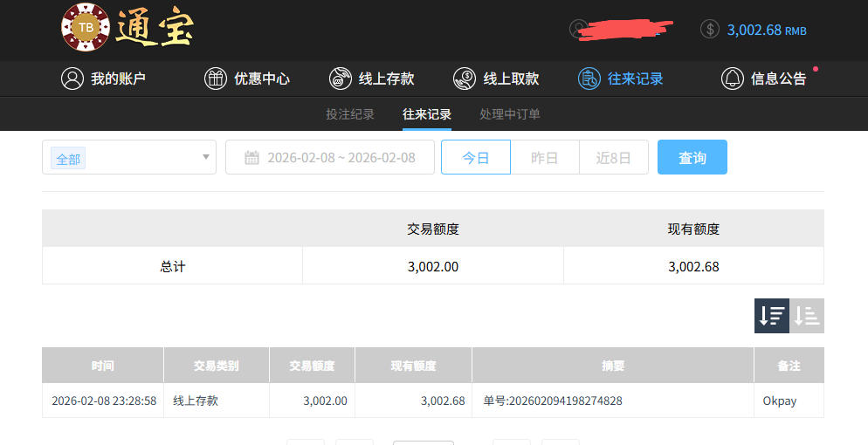Select the 近8日 date filter
This screenshot has height=445, width=868.
click(613, 157)
